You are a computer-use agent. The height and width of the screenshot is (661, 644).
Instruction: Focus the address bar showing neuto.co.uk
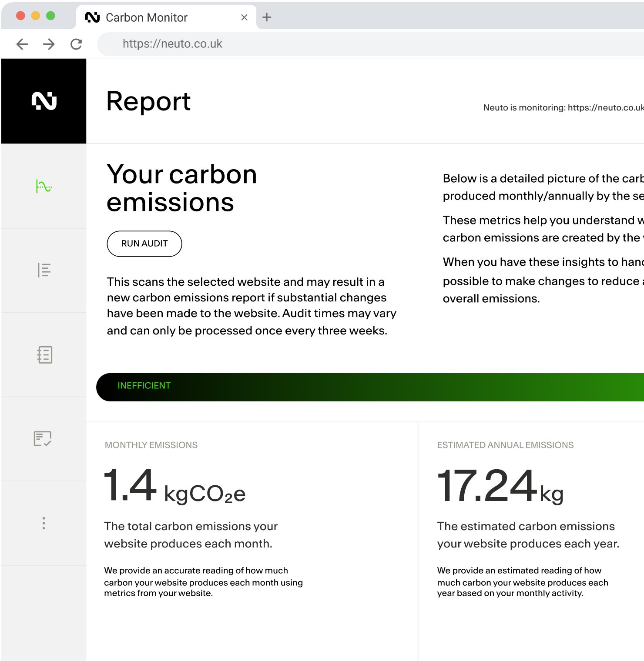click(x=370, y=44)
